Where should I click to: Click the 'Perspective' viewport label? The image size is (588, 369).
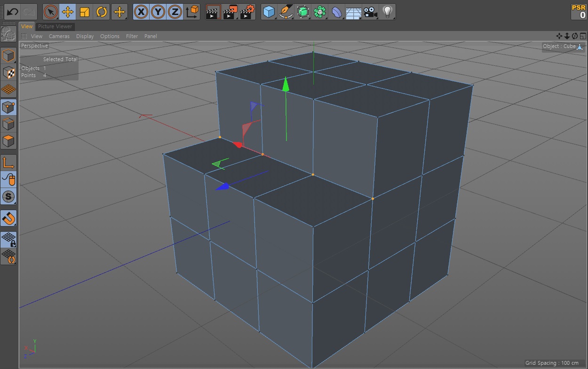tap(34, 46)
